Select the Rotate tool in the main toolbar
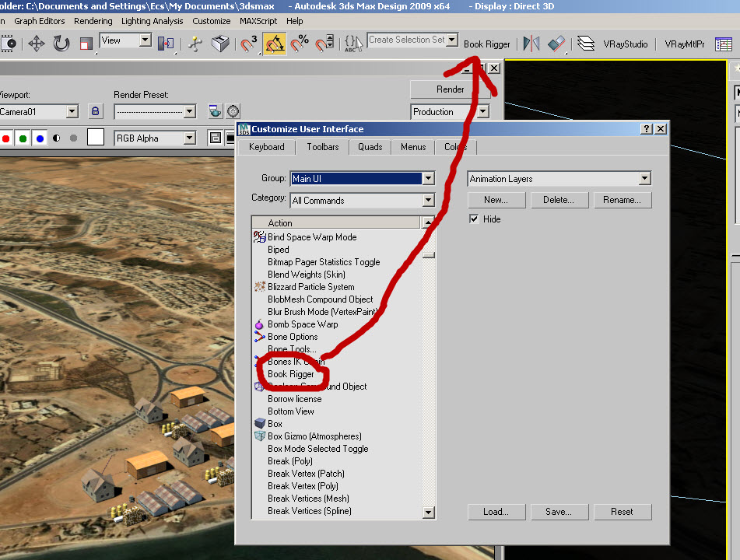Viewport: 740px width, 560px height. click(61, 44)
